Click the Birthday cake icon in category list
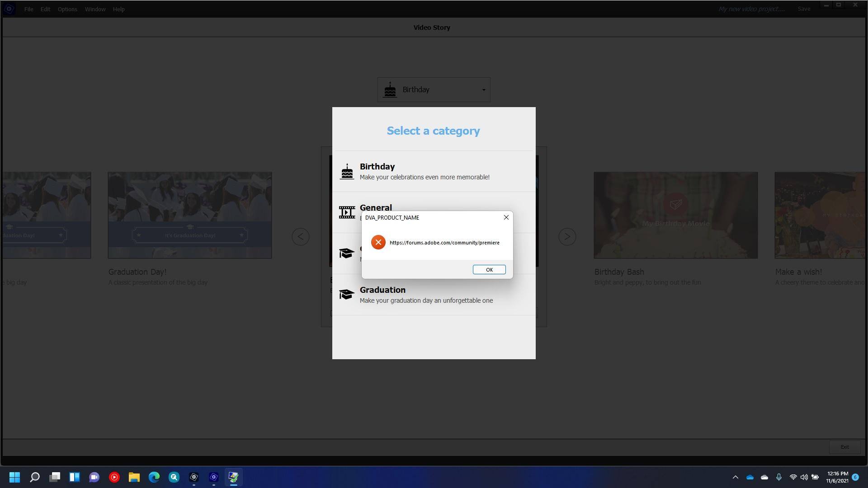This screenshot has height=488, width=868. (347, 172)
